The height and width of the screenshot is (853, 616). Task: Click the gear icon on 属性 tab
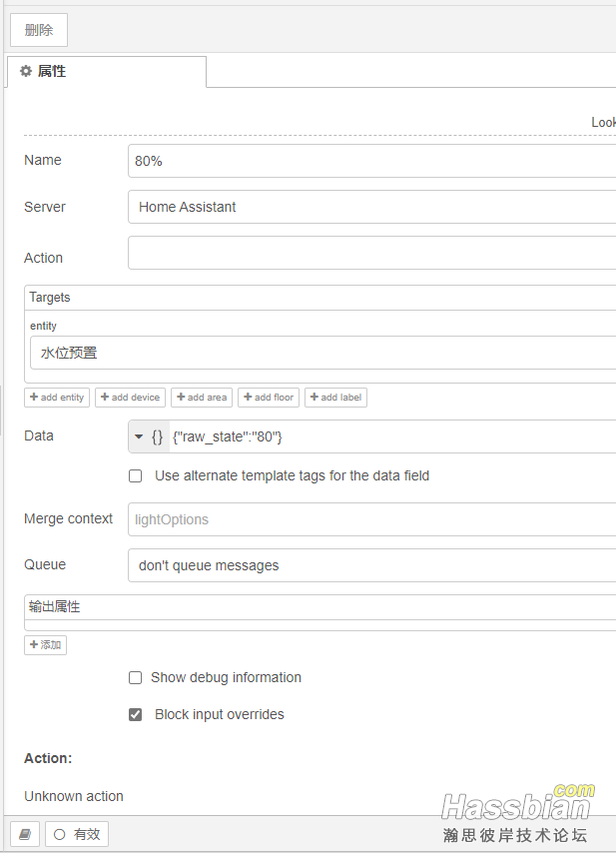pyautogui.click(x=26, y=71)
